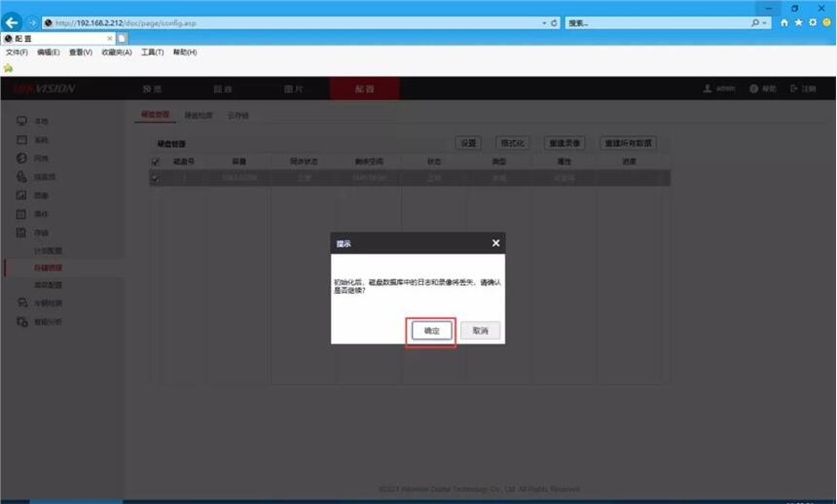Viewport: 837px width, 504px height.
Task: Click the add-to-favorites-bar star icon
Action: (9, 68)
